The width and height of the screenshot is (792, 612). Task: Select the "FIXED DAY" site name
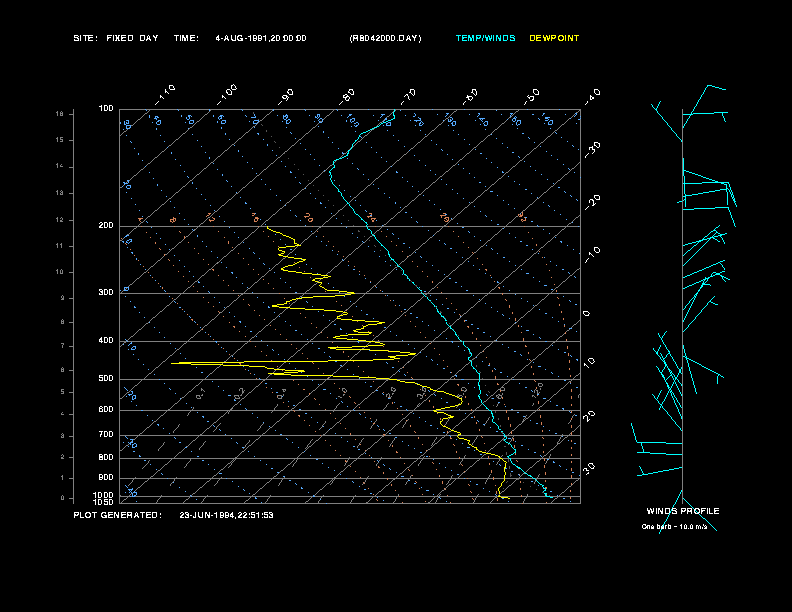tap(132, 38)
